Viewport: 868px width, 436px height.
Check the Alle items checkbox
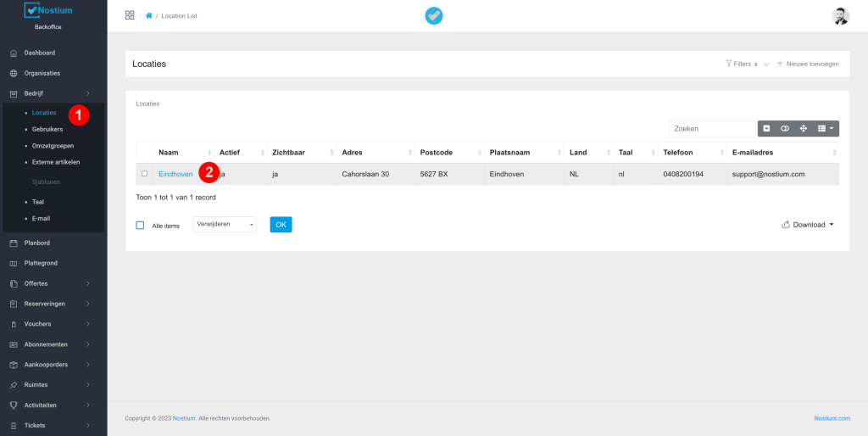[141, 225]
